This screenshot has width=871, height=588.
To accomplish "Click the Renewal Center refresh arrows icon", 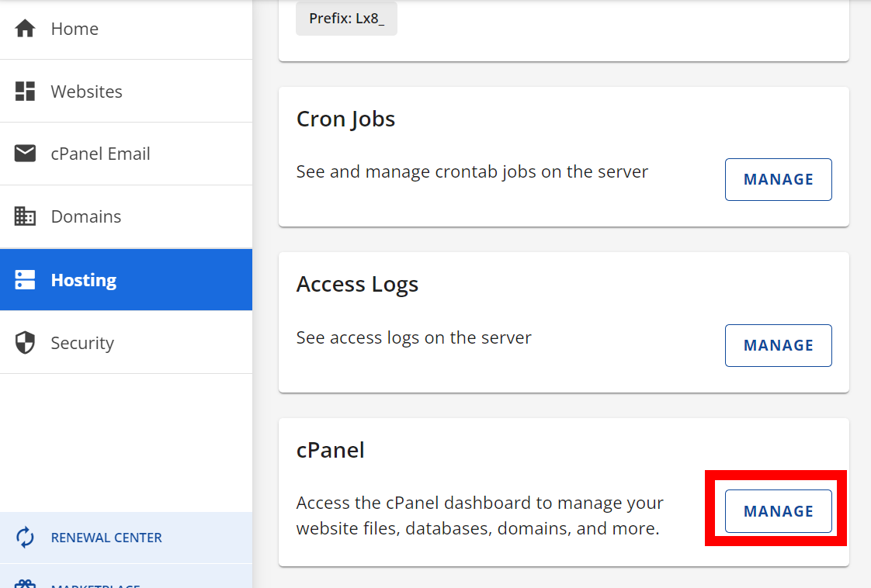I will (26, 538).
